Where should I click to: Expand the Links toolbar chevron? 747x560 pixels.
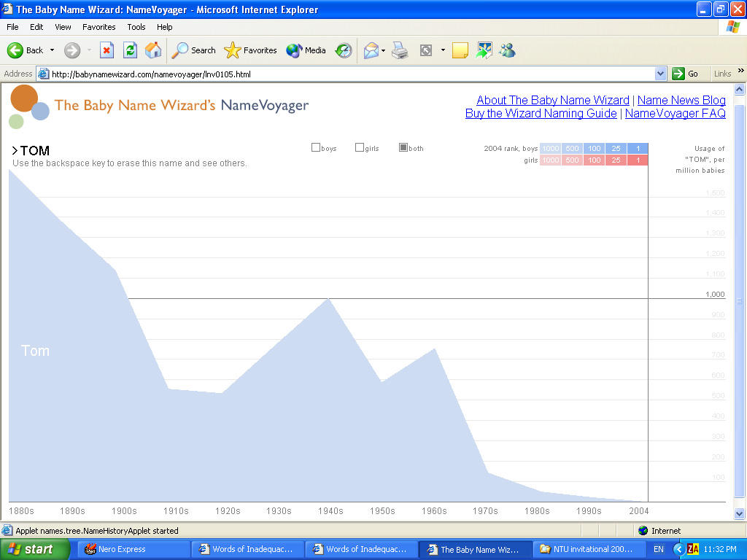coord(741,71)
